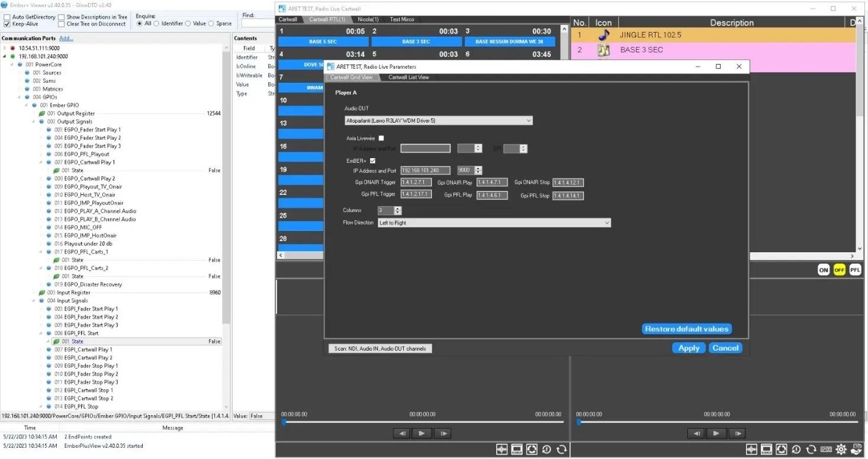Click the Gpi ONAIR Trigger input field
Image resolution: width=868 pixels, height=459 pixels.
click(x=416, y=182)
